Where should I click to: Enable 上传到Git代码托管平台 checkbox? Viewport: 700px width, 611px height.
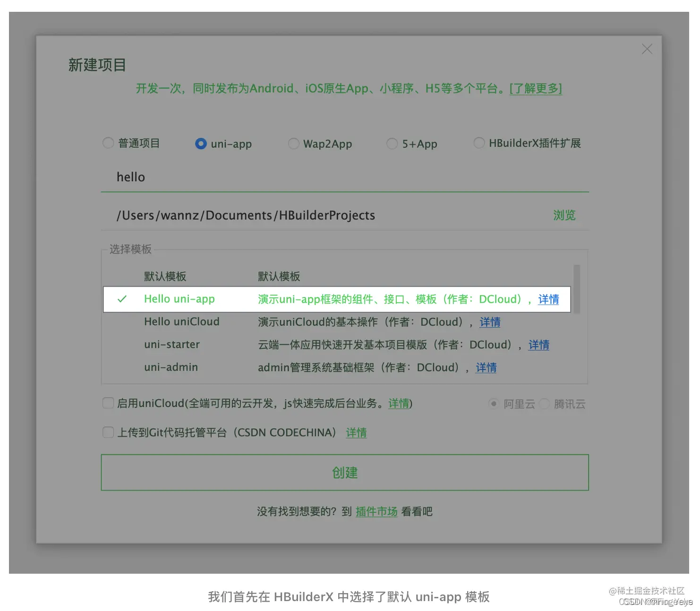click(108, 432)
